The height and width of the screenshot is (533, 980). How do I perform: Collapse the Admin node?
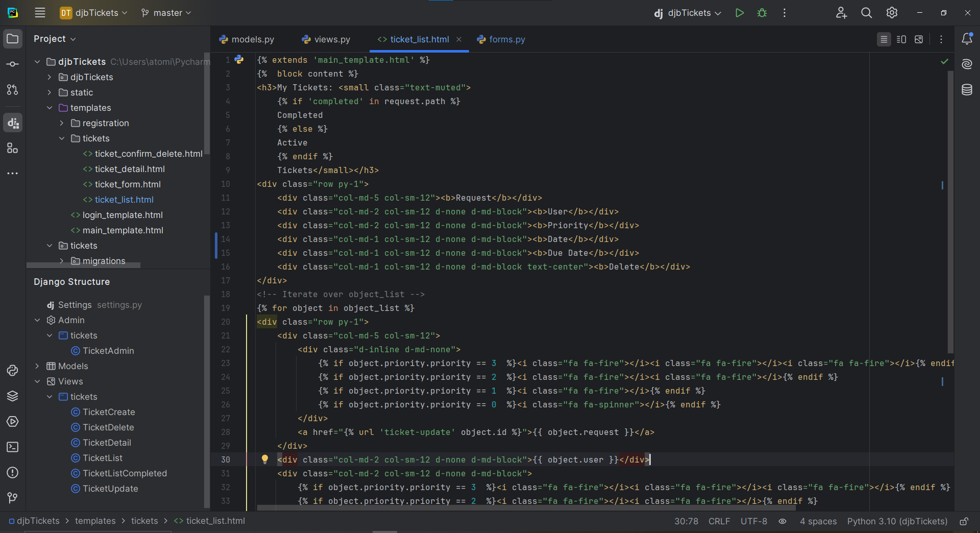(x=37, y=320)
